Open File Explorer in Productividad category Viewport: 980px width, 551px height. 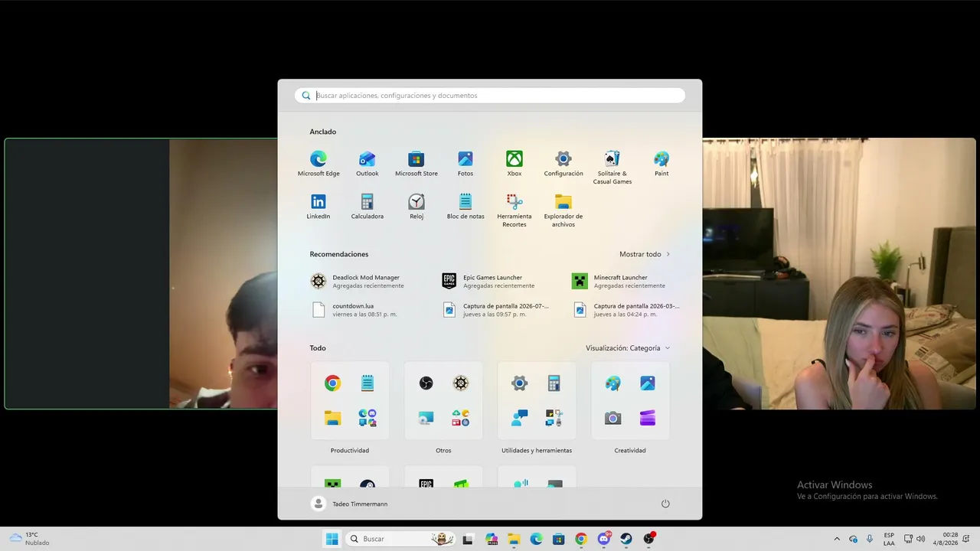coord(332,418)
